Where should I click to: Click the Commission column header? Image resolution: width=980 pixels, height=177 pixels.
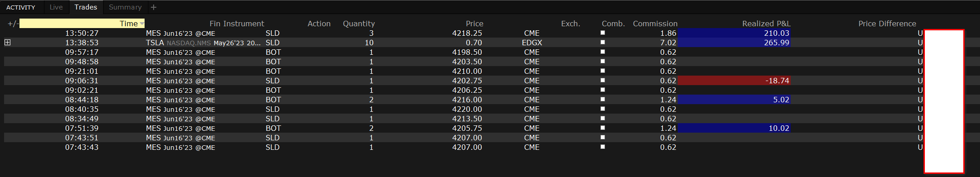[655, 24]
